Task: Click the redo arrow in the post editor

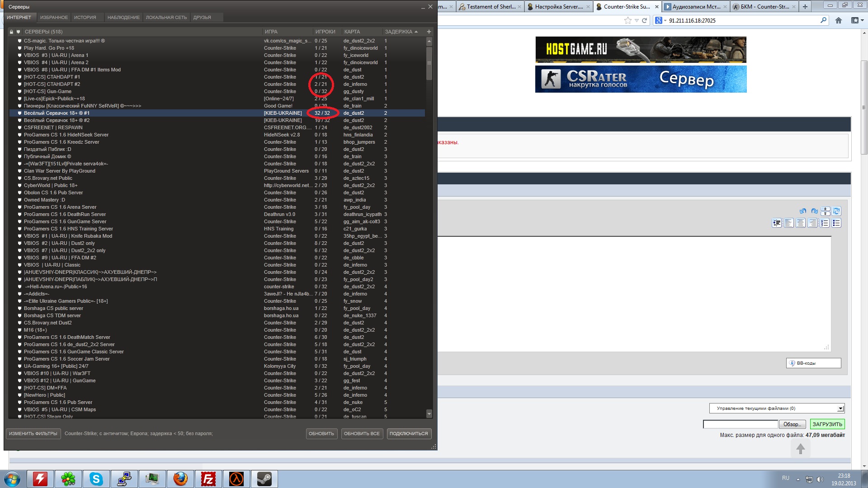Action: click(x=814, y=211)
